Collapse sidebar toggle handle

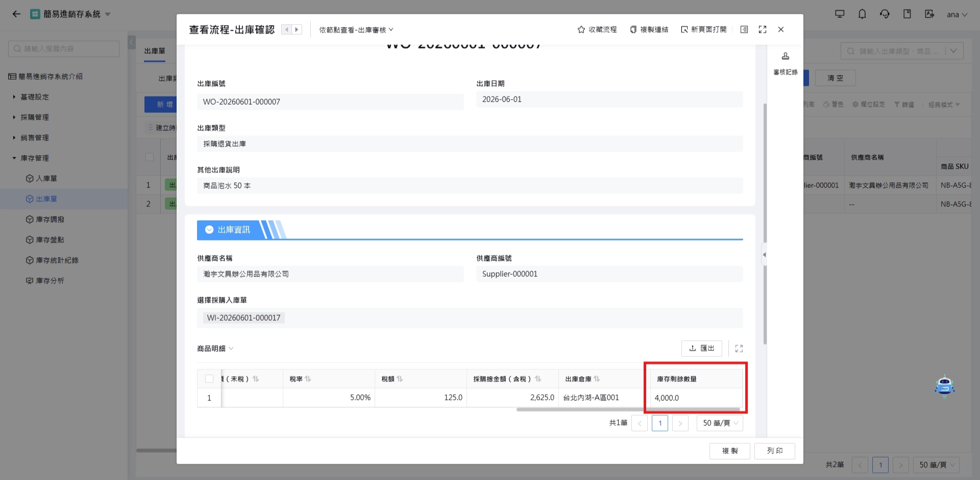point(132,42)
